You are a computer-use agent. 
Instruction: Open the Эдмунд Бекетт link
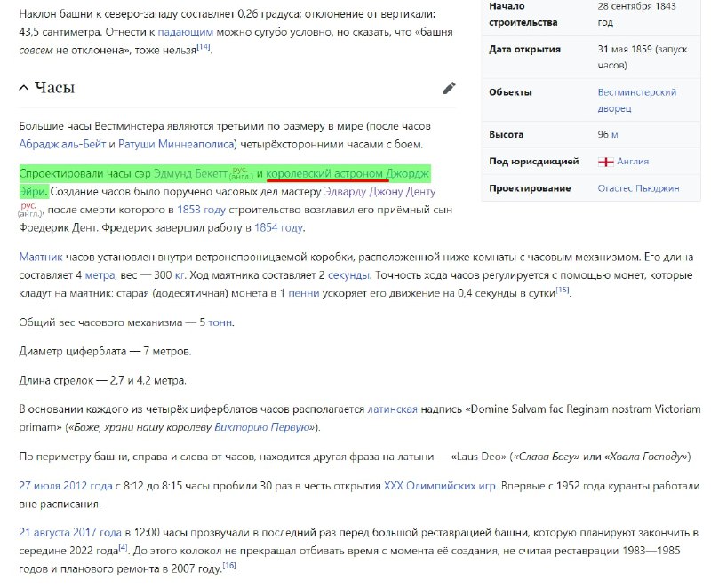(x=190, y=173)
